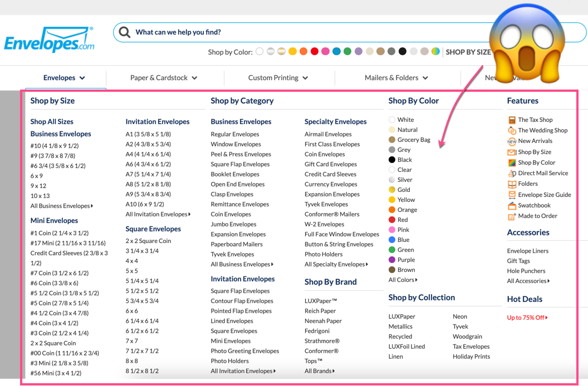Pick the multicolor rainbow swatch in the header
Image resolution: width=588 pixels, height=386 pixels.
point(435,51)
